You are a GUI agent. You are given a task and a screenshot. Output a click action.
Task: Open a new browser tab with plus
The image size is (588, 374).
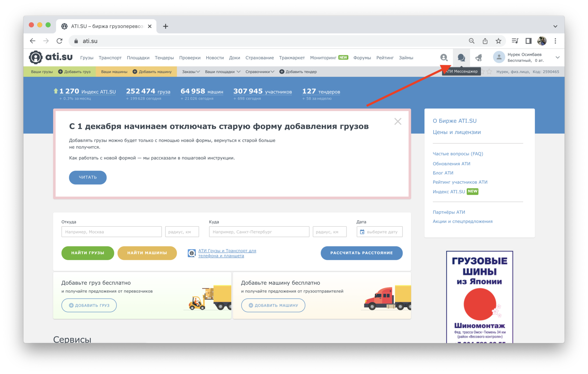click(166, 26)
